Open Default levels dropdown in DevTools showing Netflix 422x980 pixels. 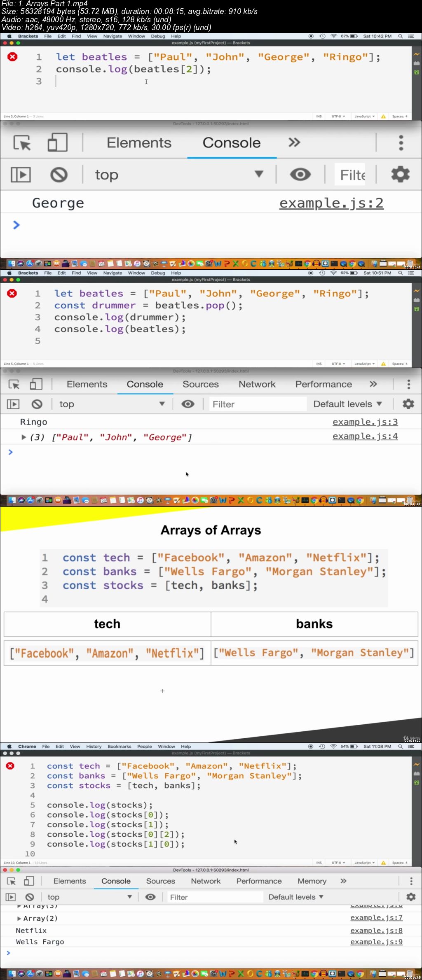pyautogui.click(x=296, y=897)
